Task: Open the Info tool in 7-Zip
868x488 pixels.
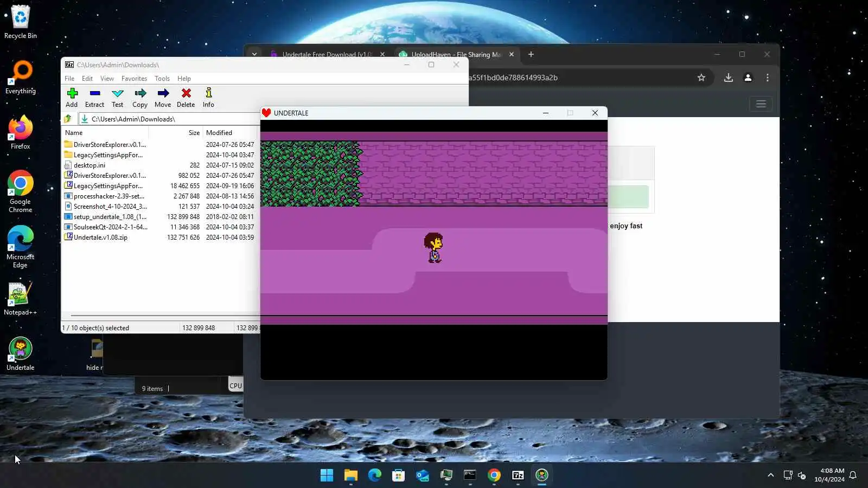Action: coord(208,98)
